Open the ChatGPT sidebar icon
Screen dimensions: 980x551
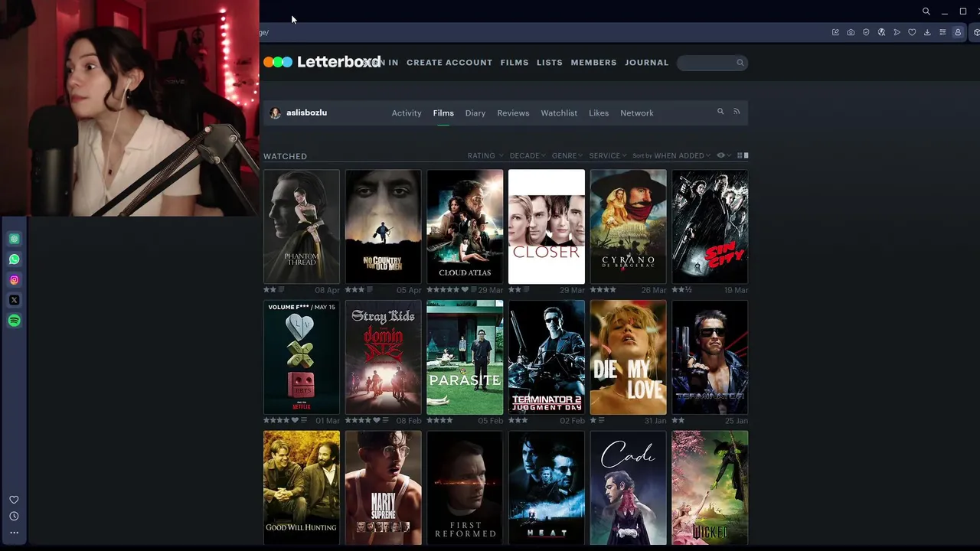[14, 239]
